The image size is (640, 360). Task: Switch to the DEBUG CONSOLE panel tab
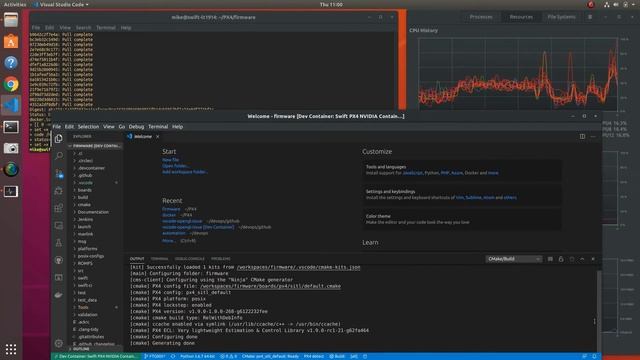click(189, 259)
